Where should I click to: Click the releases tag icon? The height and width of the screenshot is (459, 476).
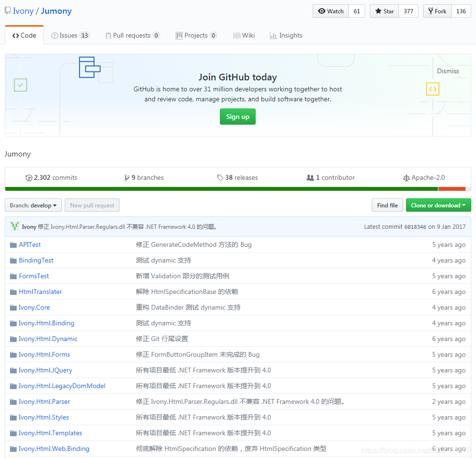220,178
